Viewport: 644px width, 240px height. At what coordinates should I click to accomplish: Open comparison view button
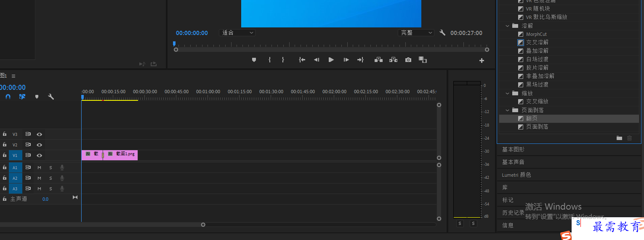423,60
